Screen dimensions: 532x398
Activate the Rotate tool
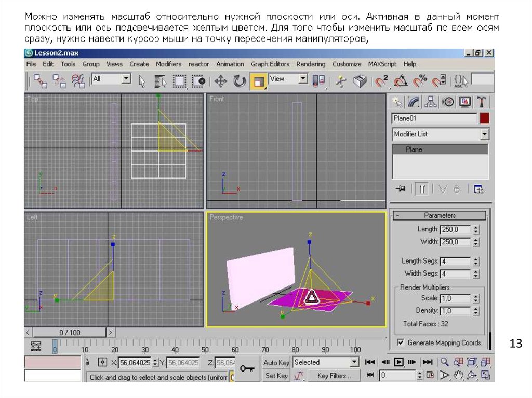(x=240, y=81)
